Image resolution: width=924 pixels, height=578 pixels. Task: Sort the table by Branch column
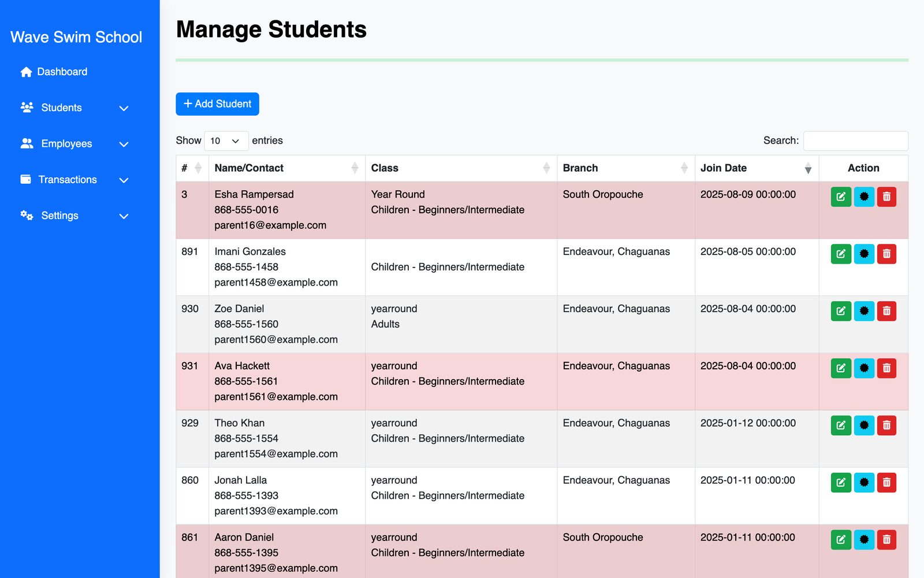point(626,168)
